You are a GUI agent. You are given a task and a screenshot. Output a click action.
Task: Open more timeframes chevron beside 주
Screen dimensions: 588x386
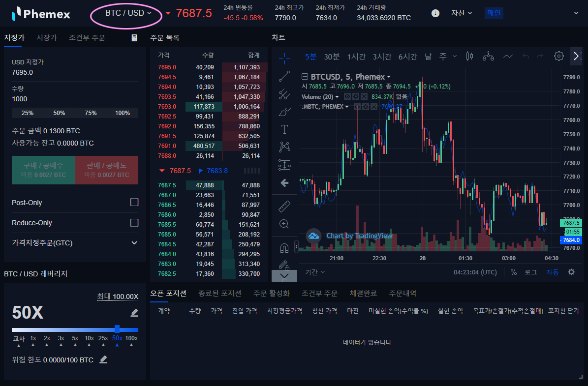[455, 56]
